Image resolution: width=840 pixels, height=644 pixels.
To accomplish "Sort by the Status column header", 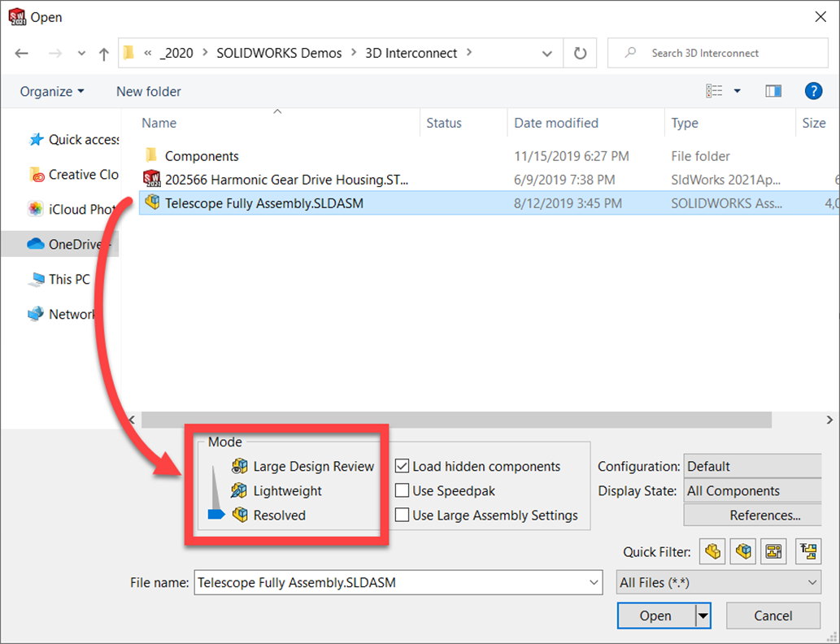I will point(443,124).
